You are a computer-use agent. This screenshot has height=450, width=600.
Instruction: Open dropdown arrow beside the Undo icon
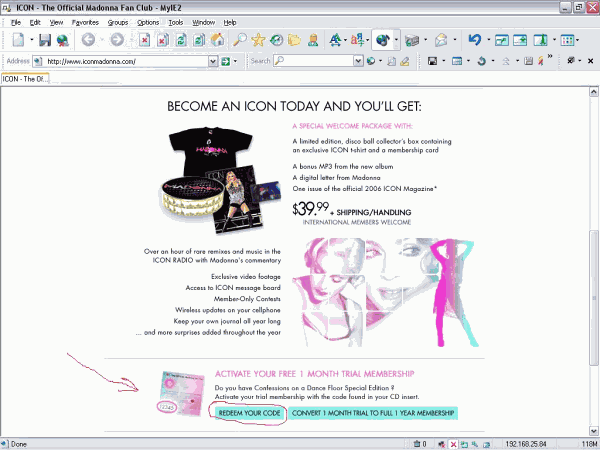click(x=488, y=40)
